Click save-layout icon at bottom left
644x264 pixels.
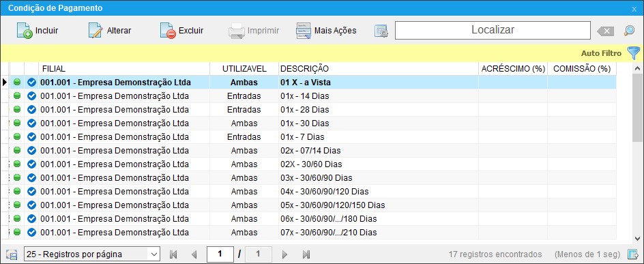pos(12,254)
